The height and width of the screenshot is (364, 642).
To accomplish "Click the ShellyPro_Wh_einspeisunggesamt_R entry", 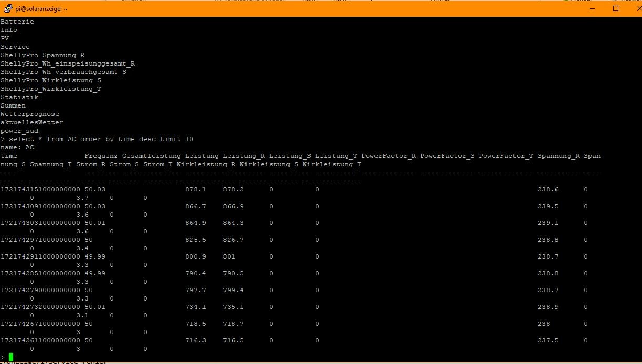I will click(68, 63).
